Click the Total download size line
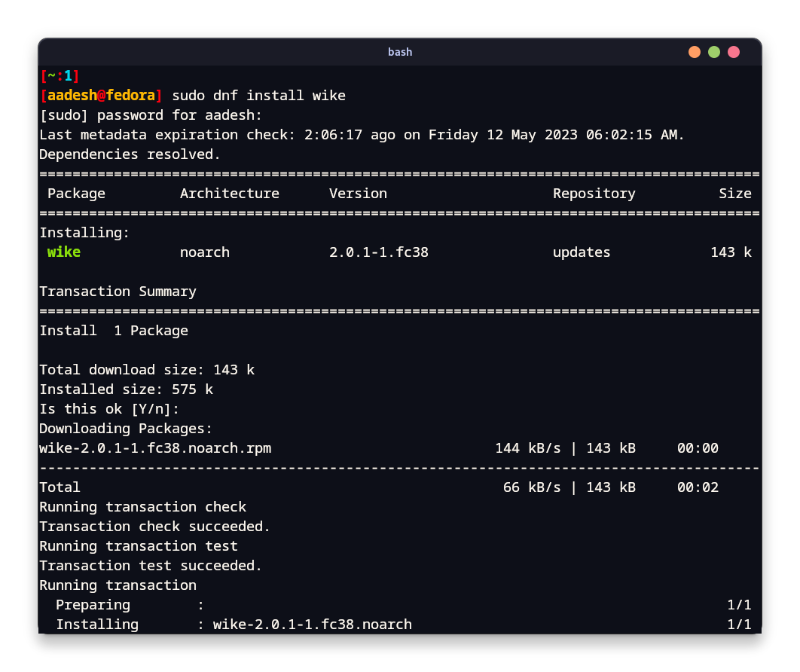Viewport: 800px width, 672px height. pyautogui.click(x=146, y=369)
